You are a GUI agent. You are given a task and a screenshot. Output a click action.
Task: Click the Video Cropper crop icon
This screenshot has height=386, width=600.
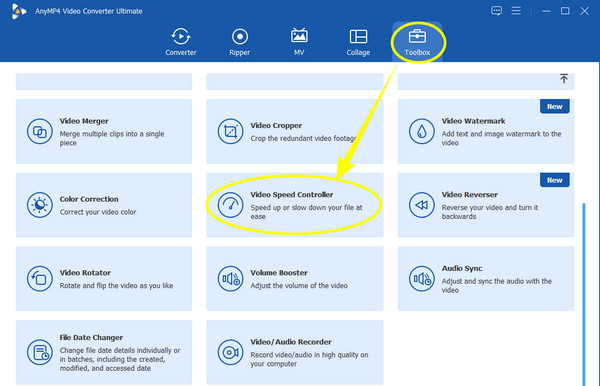coord(230,131)
